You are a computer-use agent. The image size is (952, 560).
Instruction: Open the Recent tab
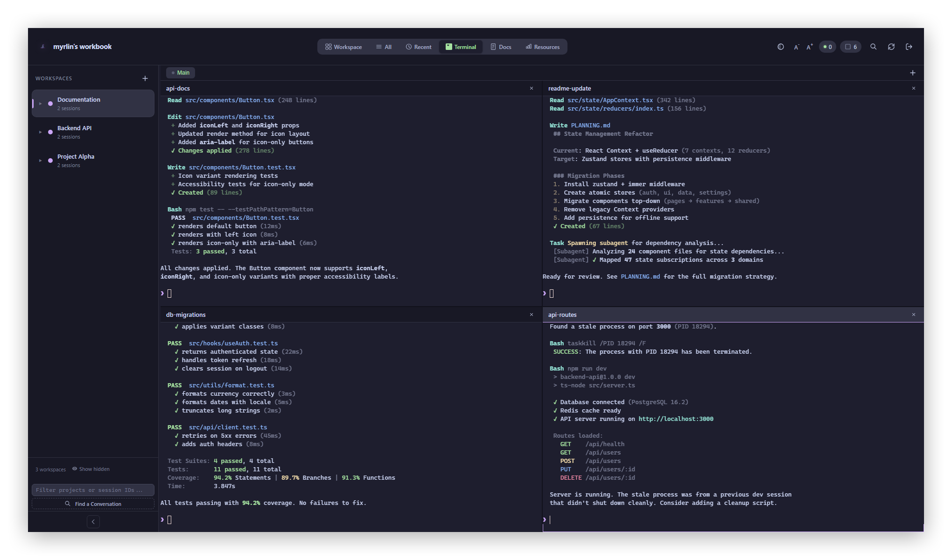point(419,47)
